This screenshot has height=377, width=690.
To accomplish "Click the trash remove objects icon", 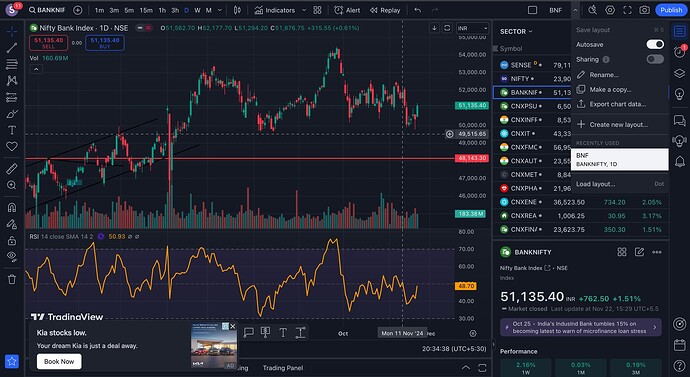I will pos(12,279).
